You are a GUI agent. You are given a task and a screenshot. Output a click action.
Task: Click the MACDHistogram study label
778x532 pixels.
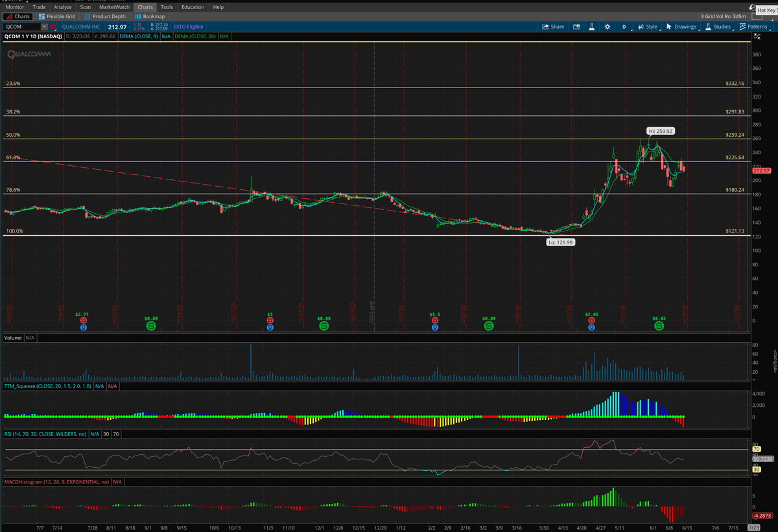57,481
